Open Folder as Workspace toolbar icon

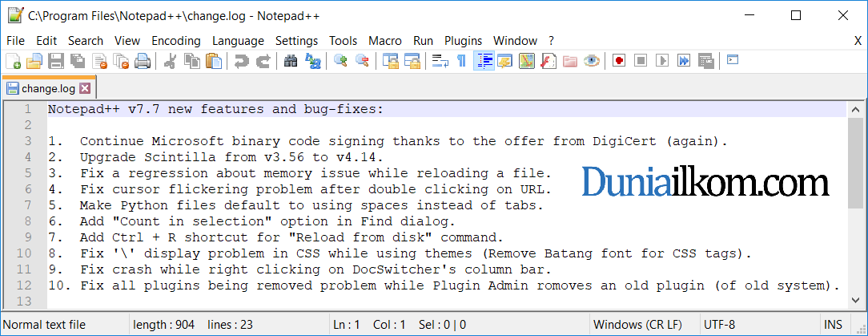click(569, 60)
